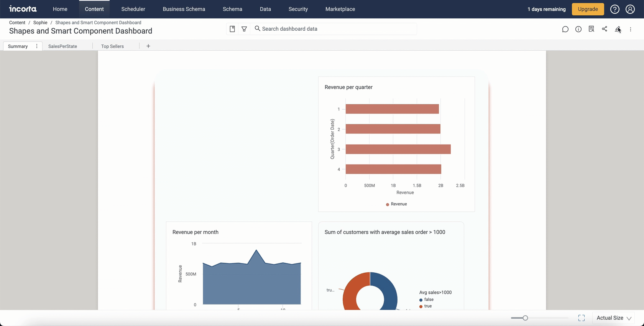Select the Summary tab
644x326 pixels.
coord(18,46)
